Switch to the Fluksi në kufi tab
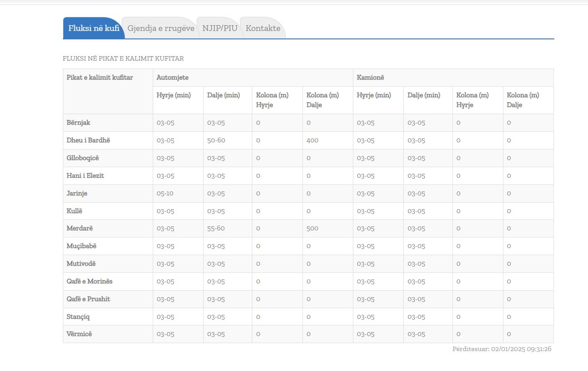The width and height of the screenshot is (588, 371). click(x=93, y=28)
